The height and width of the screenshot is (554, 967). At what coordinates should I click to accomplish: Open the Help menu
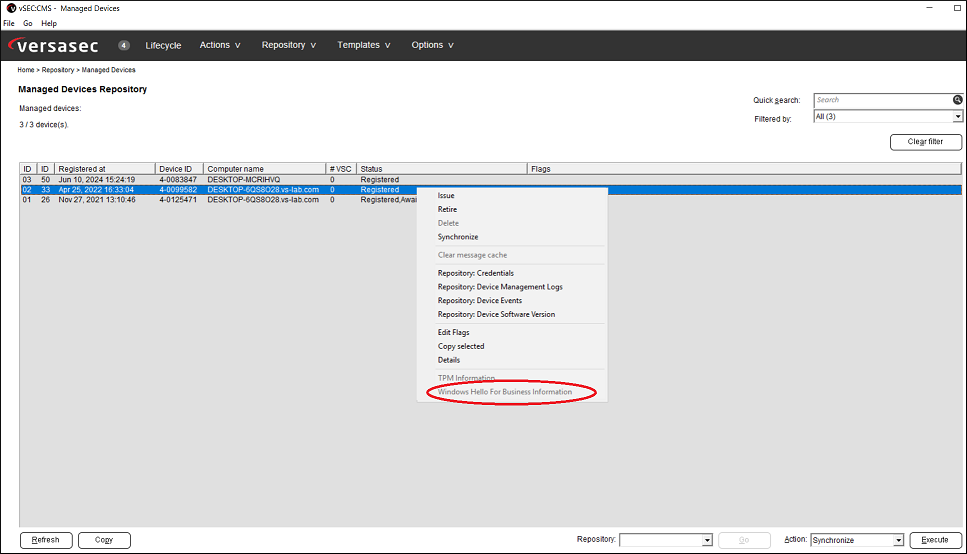tap(49, 23)
